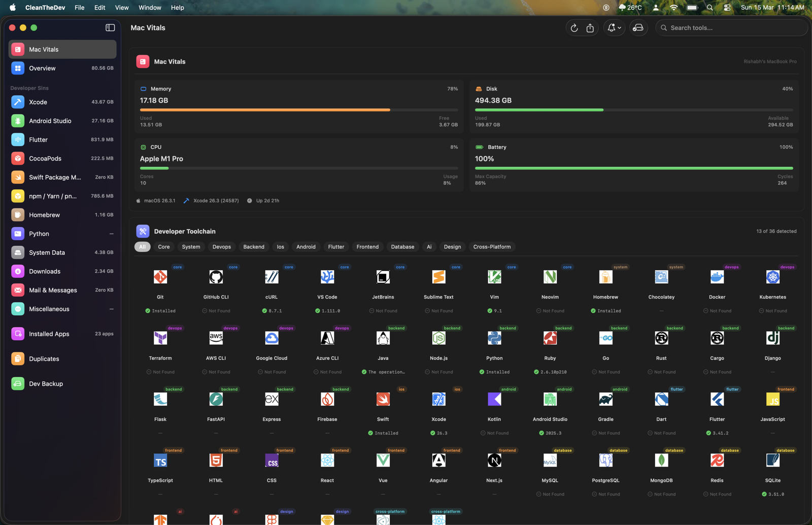Image resolution: width=812 pixels, height=525 pixels.
Task: Click the share icon in the toolbar
Action: click(x=590, y=28)
